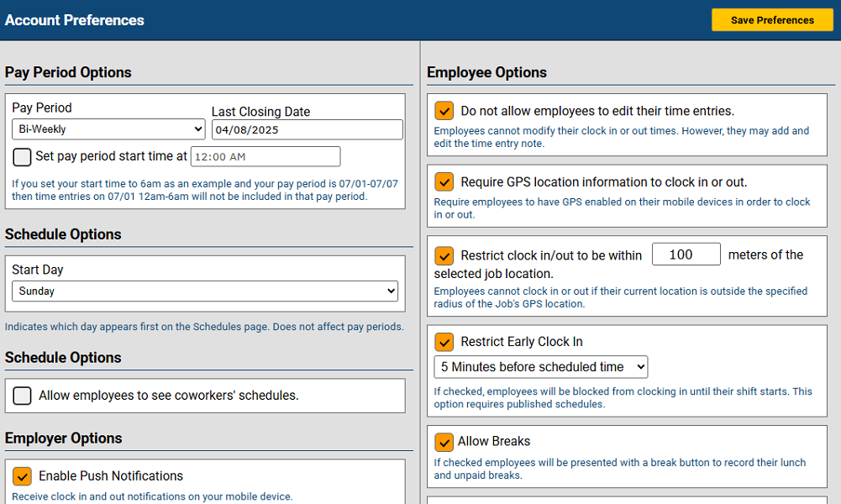Uncheck the Allow Breaks checkbox
Screen dimensions: 841x504
[x=444, y=443]
